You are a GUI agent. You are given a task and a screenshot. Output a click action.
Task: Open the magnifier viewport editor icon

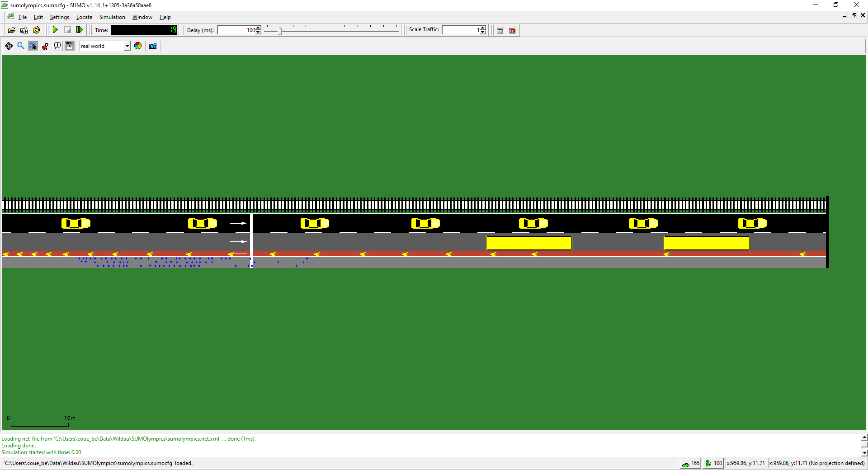[21, 46]
